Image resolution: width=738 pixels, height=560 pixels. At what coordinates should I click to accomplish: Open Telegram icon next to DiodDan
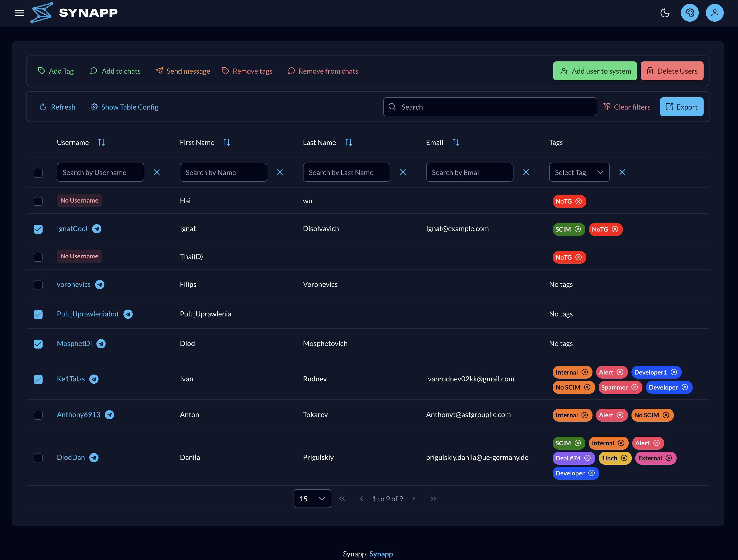[x=94, y=458]
